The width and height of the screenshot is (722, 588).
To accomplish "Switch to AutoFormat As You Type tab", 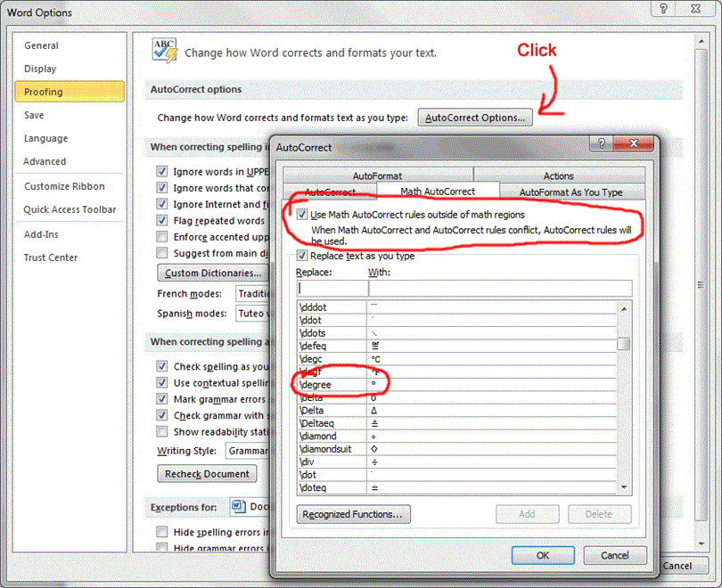I will click(x=571, y=192).
